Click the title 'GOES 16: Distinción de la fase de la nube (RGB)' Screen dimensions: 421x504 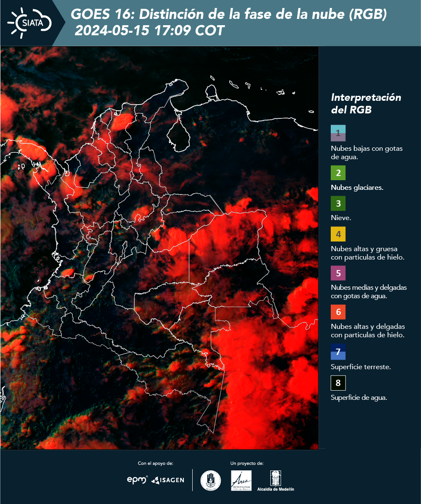click(x=229, y=15)
